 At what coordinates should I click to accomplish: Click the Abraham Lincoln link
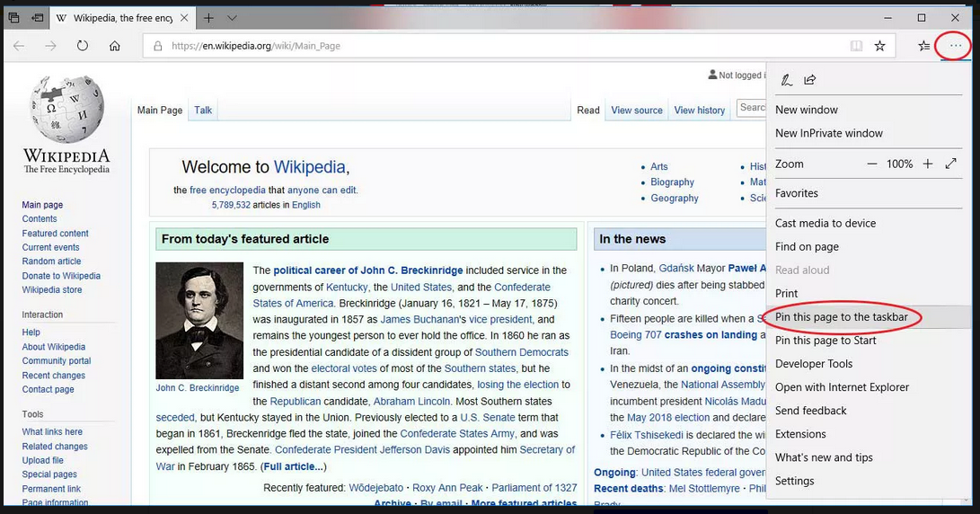(x=411, y=402)
